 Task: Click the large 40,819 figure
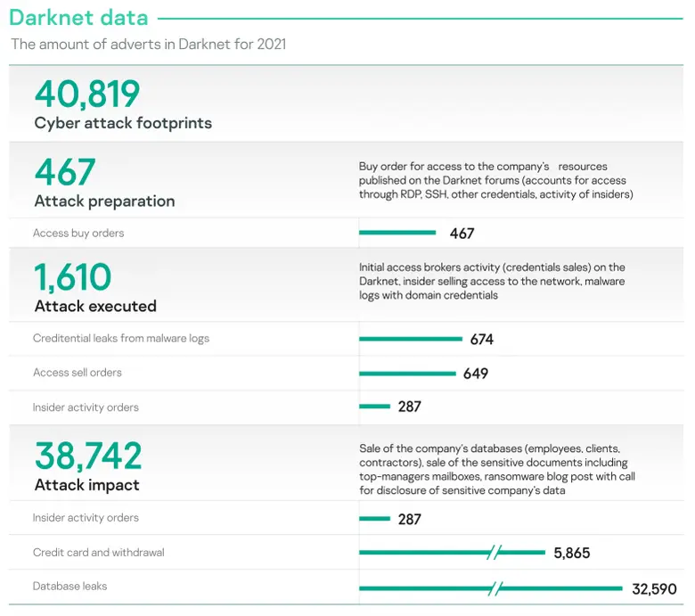87,94
